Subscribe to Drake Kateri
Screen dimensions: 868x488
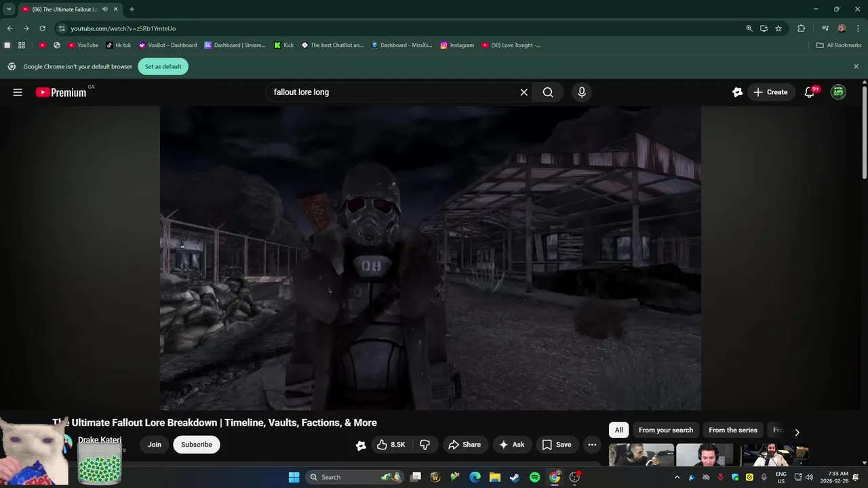pos(197,445)
